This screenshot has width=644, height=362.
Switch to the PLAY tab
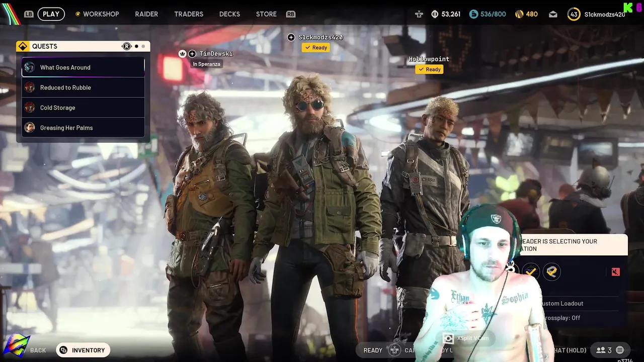[51, 14]
